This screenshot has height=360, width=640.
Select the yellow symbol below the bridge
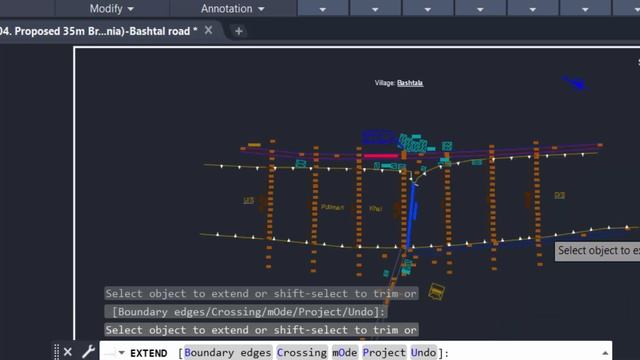[436, 292]
